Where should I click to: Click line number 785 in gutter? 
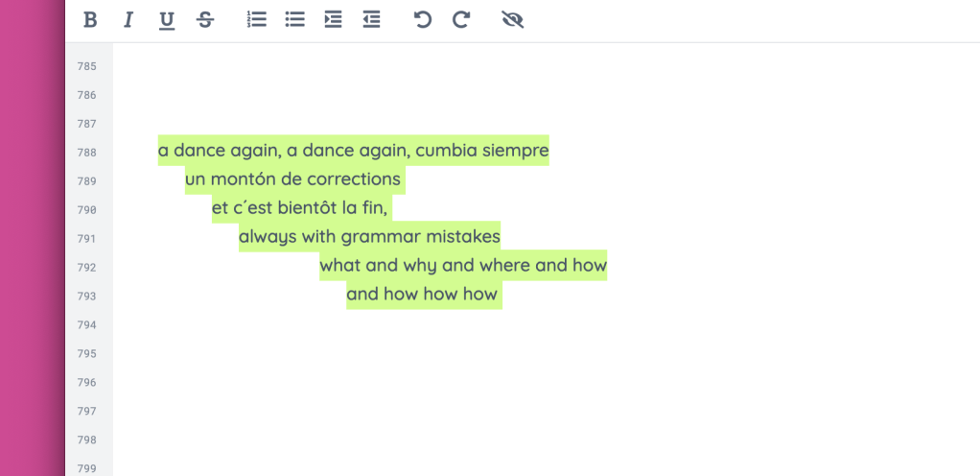(86, 66)
